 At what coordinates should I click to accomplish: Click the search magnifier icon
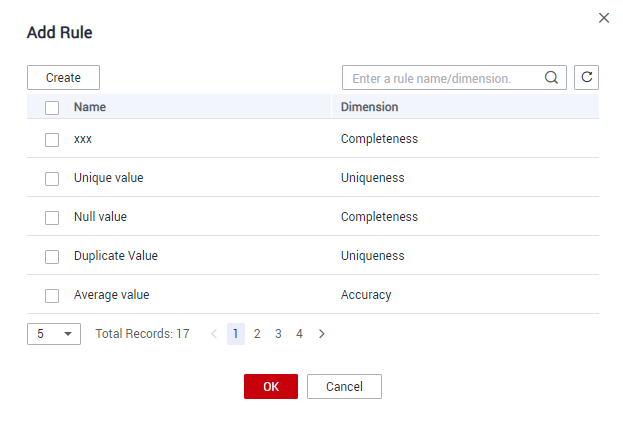coord(551,77)
